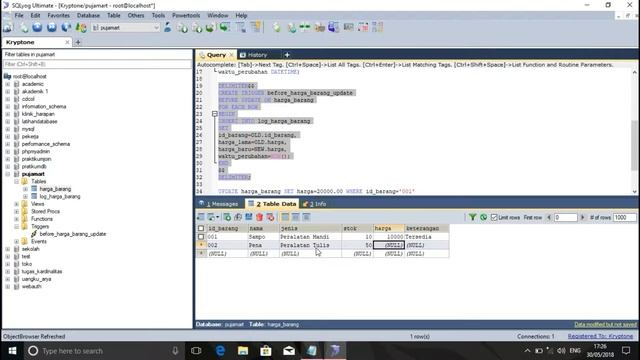Open Microsoft Edge from taskbar
Screen dimensions: 640x360
pos(220,351)
